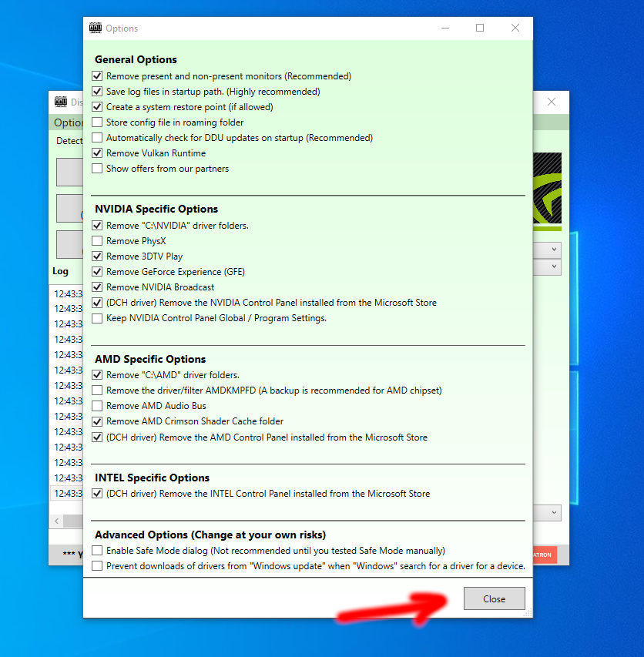Uncheck Remove present and non-present monitors

(x=97, y=76)
